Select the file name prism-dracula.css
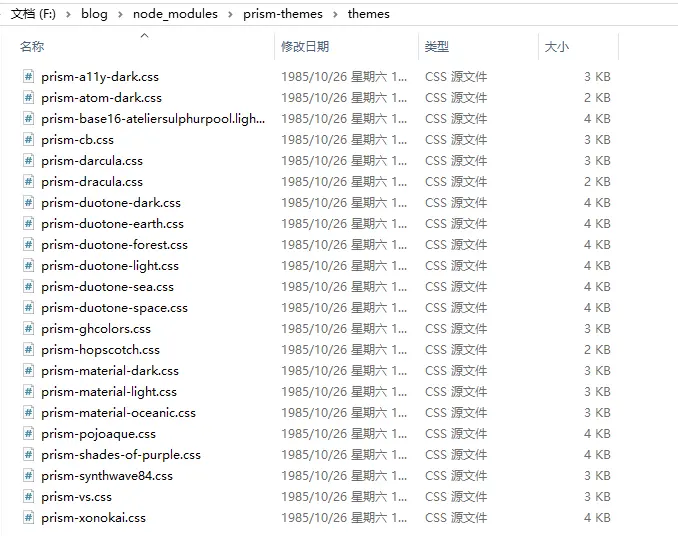678x536 pixels. coord(92,182)
